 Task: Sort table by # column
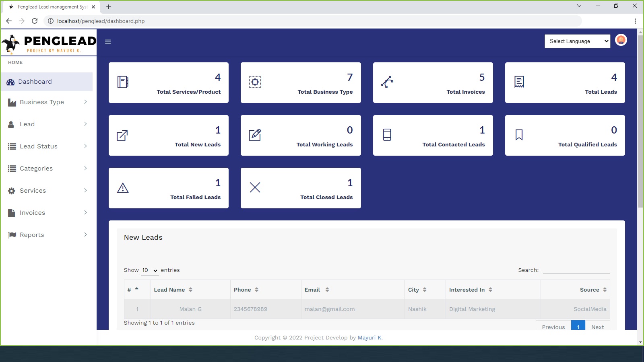(137, 290)
